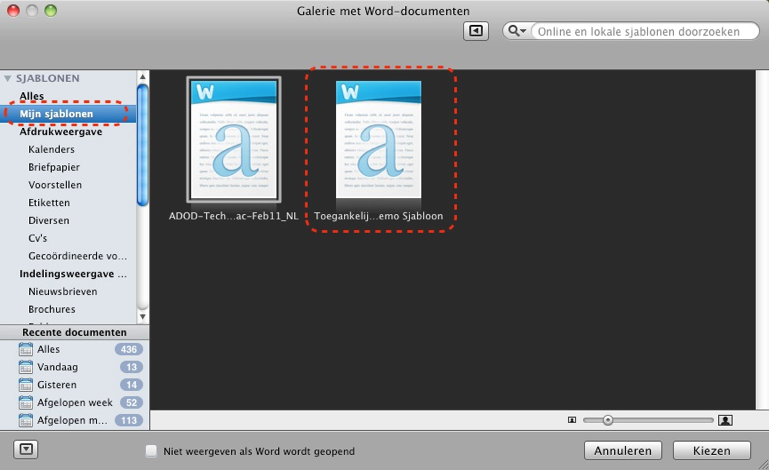Click the sidebar scrollbar down arrow
This screenshot has height=470, width=769.
(x=142, y=317)
